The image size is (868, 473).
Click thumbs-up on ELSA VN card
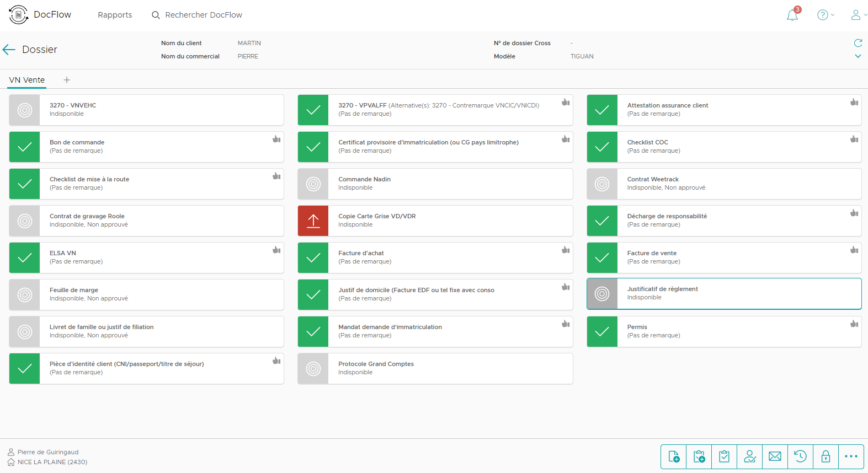[276, 250]
